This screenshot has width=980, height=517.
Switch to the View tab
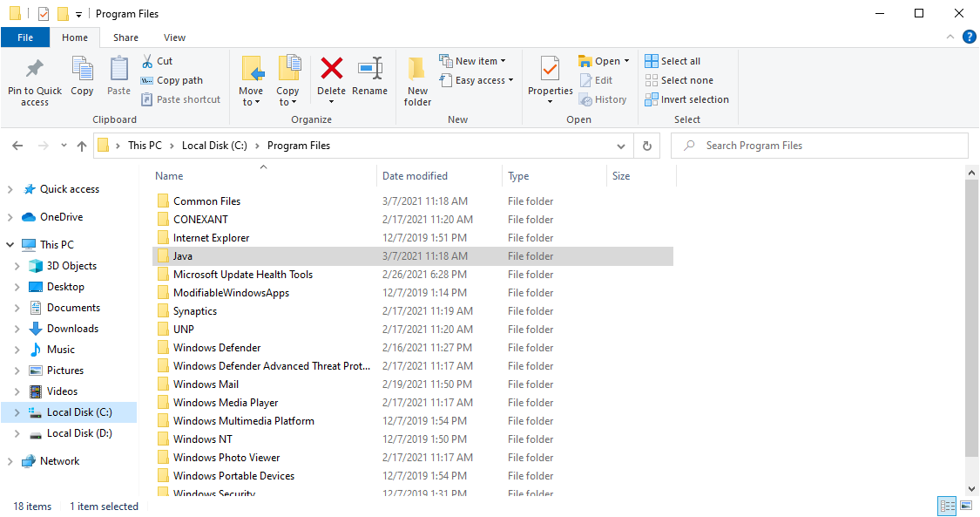pyautogui.click(x=174, y=37)
